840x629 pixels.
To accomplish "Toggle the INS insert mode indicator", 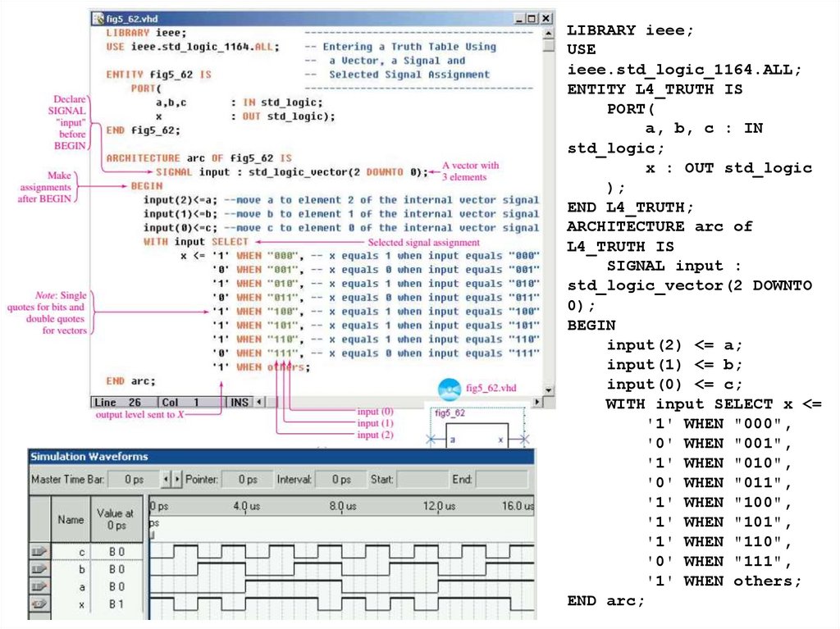I will (239, 403).
